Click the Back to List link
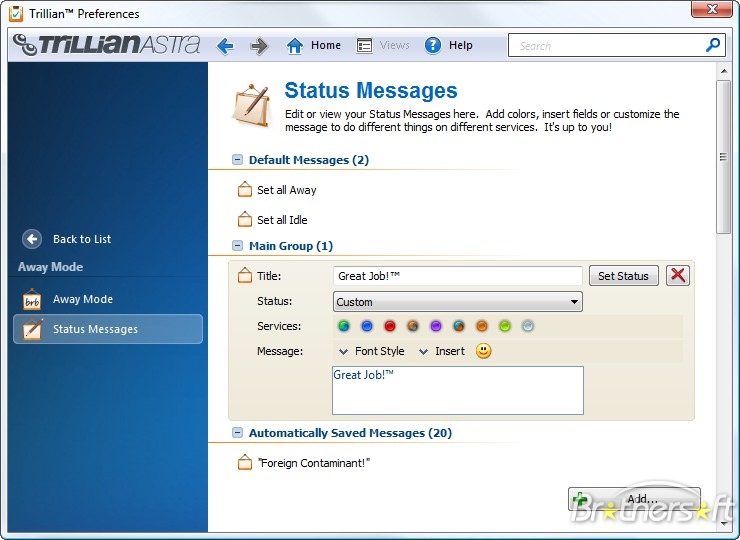 tap(82, 239)
